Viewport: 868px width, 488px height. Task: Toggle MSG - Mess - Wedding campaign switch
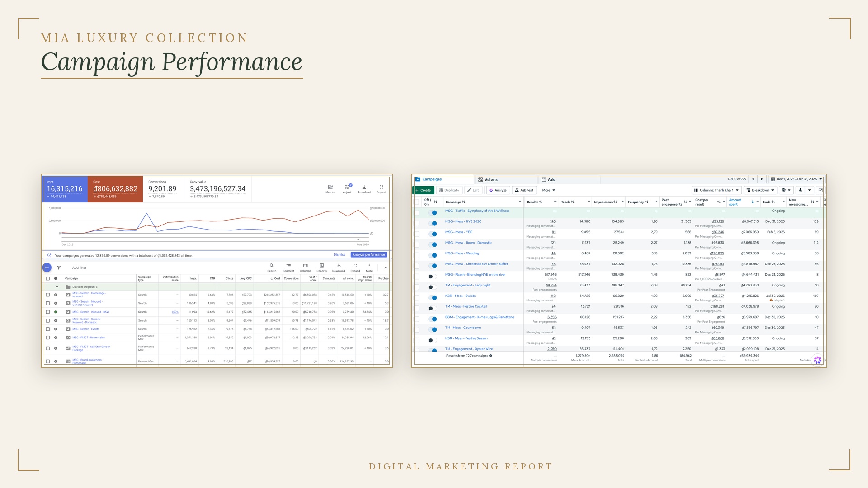(433, 255)
